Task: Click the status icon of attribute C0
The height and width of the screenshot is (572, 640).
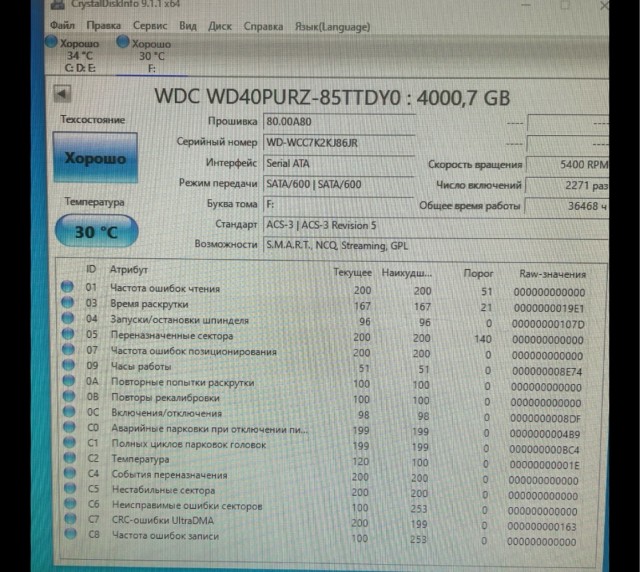Action: pyautogui.click(x=69, y=427)
